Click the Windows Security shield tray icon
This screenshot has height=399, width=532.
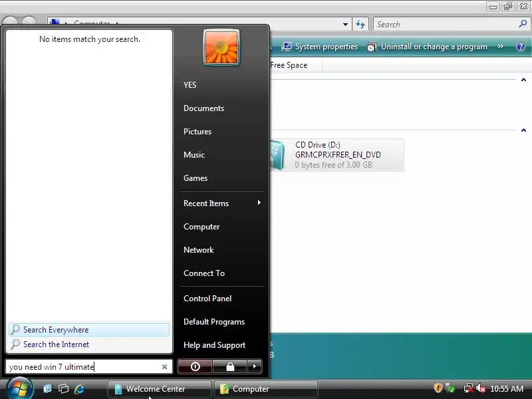pyautogui.click(x=438, y=388)
